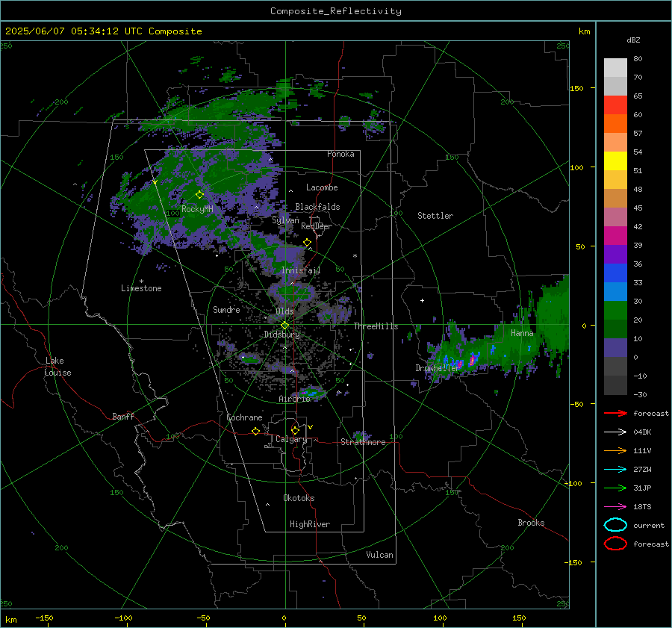
Task: Click the Sundre city label
Action: [226, 309]
